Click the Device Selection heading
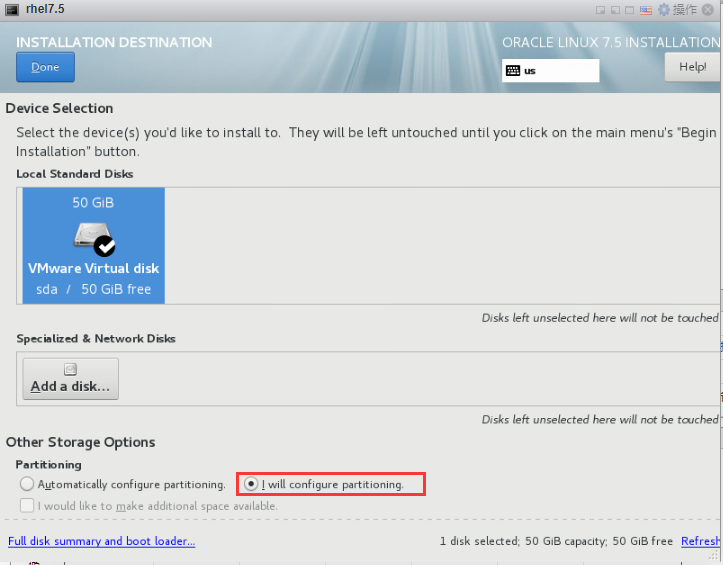Viewport: 723px width, 565px height. [x=59, y=108]
